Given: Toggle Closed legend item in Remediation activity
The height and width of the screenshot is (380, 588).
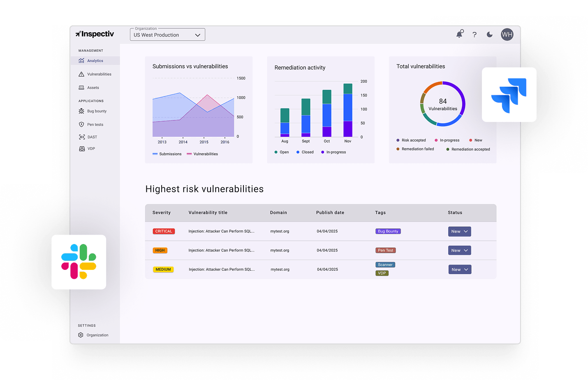Looking at the screenshot, I should pyautogui.click(x=305, y=152).
